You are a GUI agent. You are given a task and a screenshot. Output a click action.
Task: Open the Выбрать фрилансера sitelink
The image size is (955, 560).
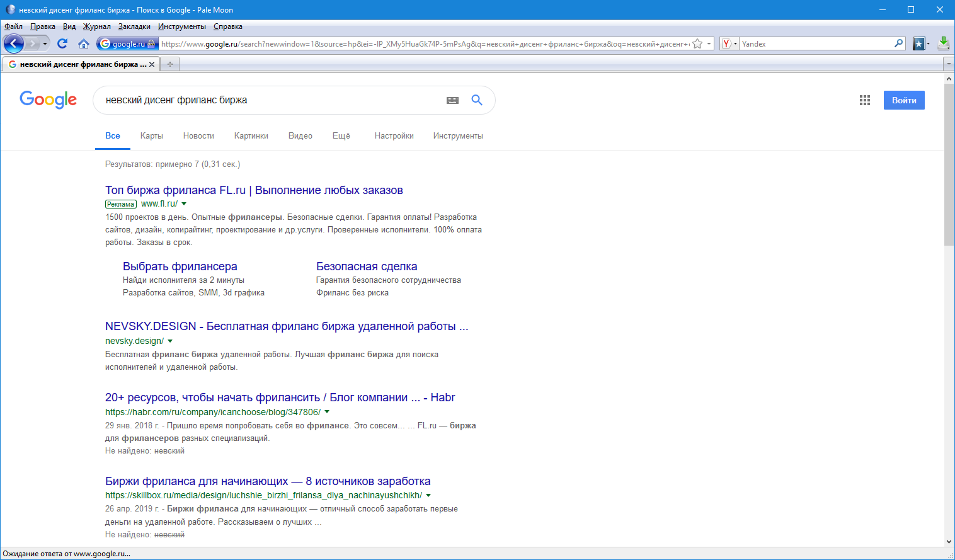180,266
